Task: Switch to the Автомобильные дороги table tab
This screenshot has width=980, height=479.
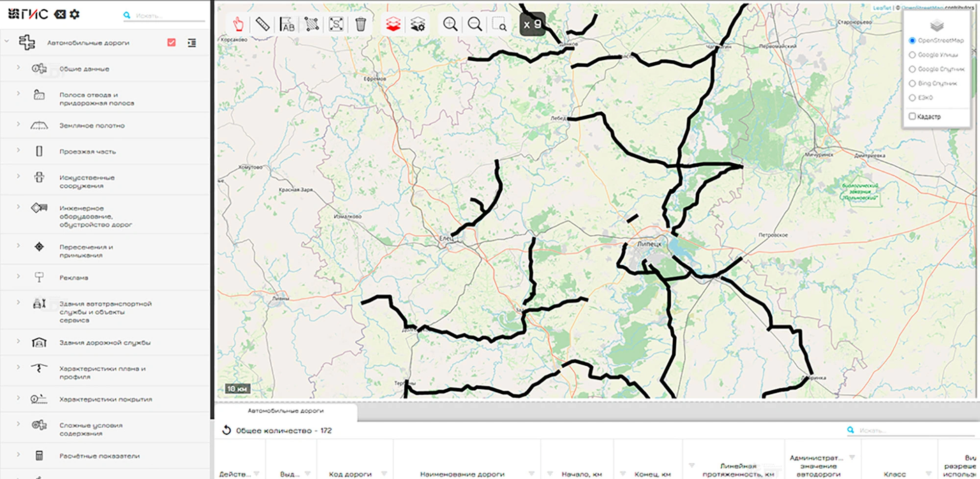Action: coord(286,411)
